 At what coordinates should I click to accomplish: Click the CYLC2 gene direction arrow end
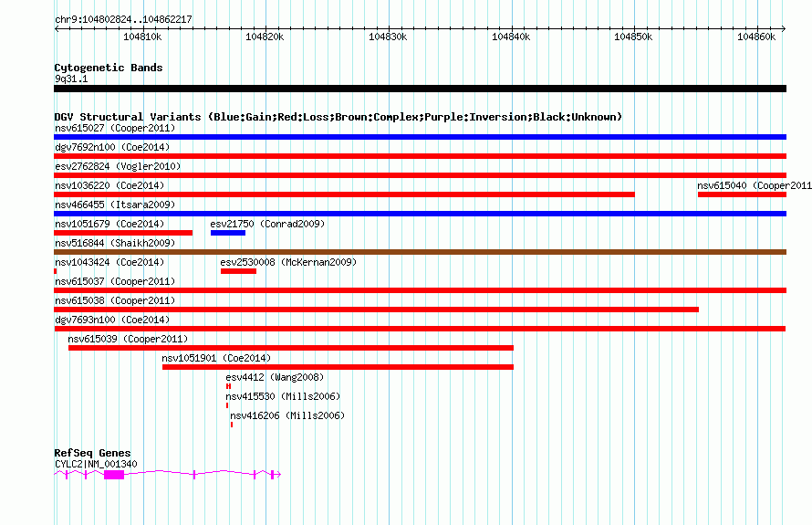[x=278, y=474]
